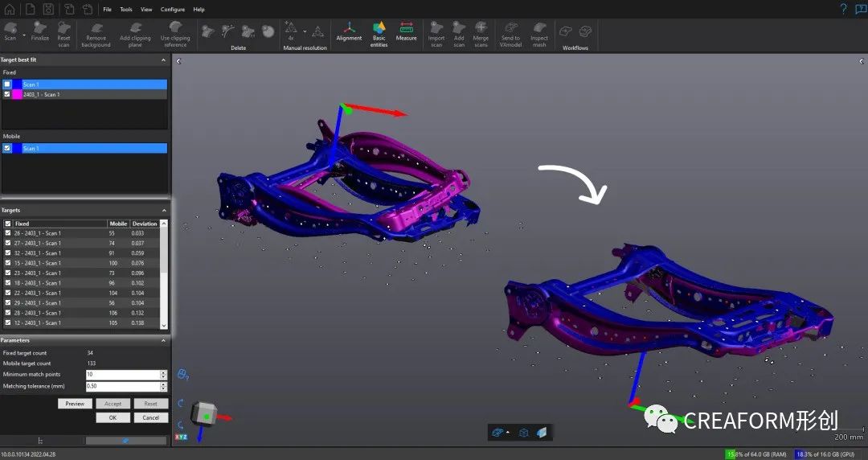Open Basic entities tool
The width and height of the screenshot is (868, 460).
click(x=379, y=35)
